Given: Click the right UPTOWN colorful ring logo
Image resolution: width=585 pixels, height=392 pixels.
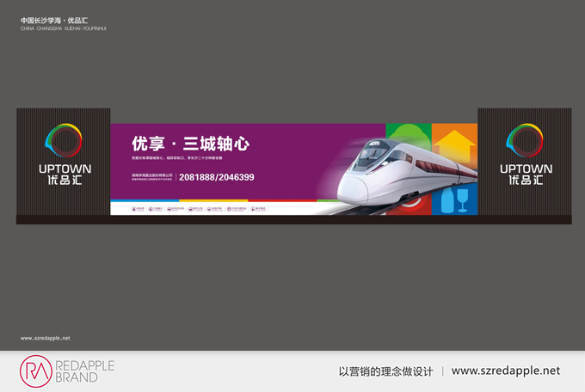Looking at the screenshot, I should [x=525, y=141].
